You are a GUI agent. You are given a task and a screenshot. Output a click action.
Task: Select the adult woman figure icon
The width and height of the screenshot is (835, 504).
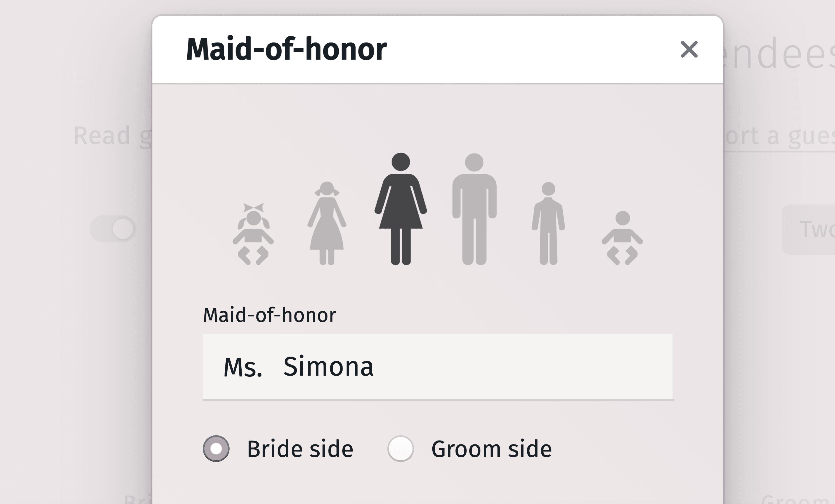pyautogui.click(x=400, y=209)
